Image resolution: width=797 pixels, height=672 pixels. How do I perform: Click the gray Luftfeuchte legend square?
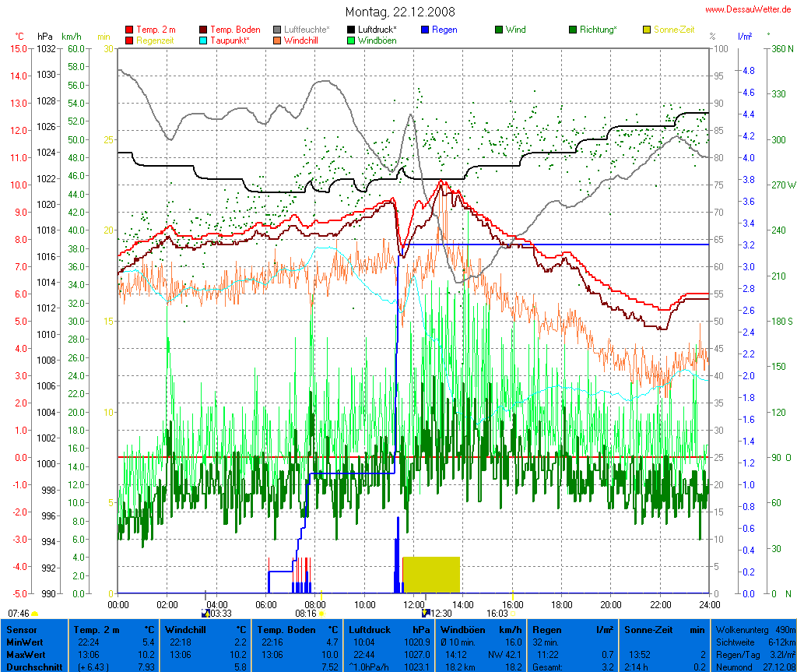tap(278, 30)
